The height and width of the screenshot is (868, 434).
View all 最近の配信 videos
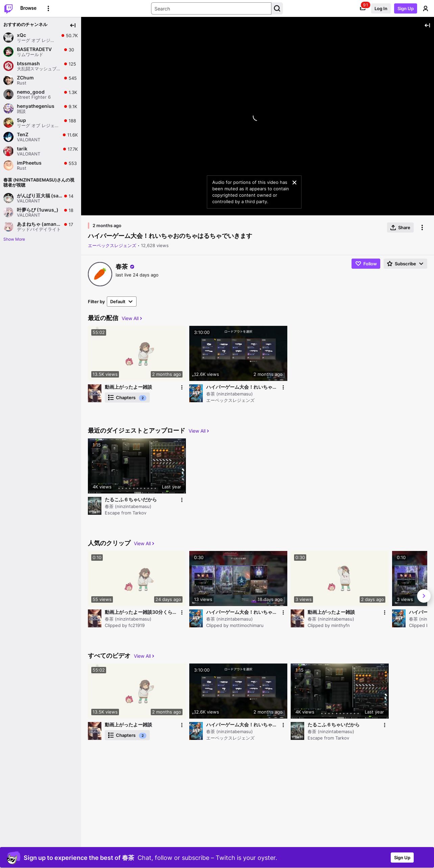click(x=132, y=318)
